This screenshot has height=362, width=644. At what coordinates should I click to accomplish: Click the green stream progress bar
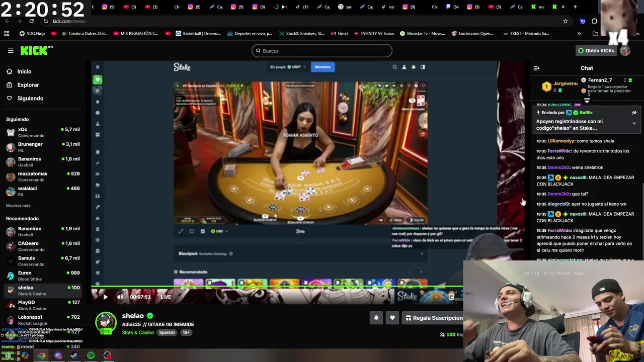point(277,287)
